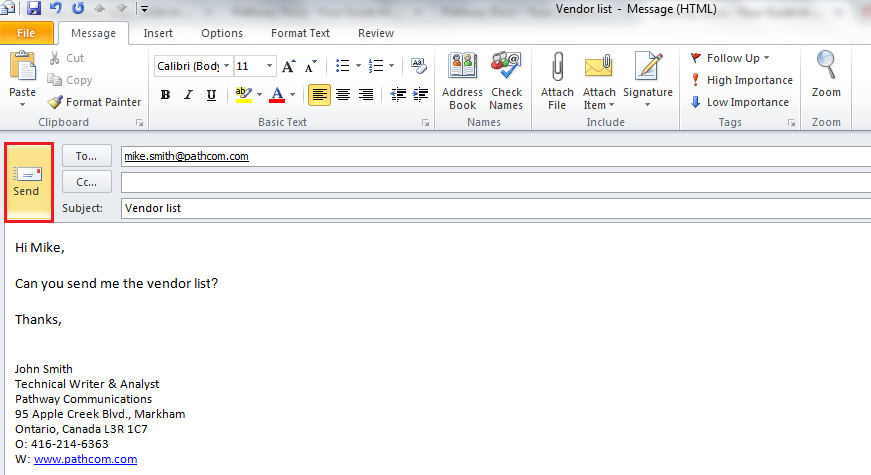Send the email with the Send button
871x475 pixels.
point(28,182)
